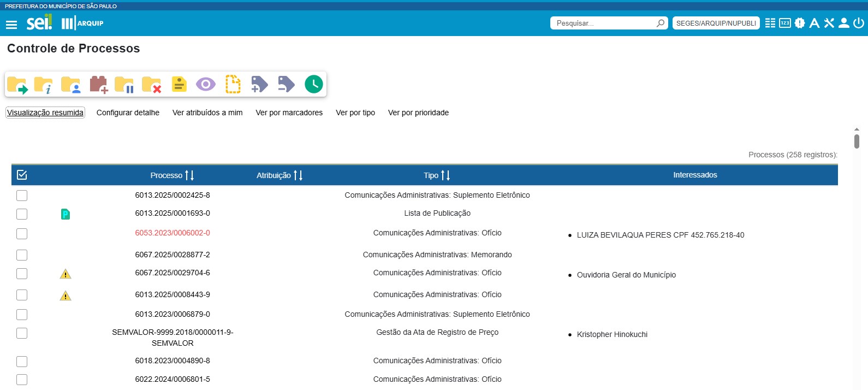Sort by the Atribuição column arrows
The height and width of the screenshot is (390, 868).
point(298,175)
